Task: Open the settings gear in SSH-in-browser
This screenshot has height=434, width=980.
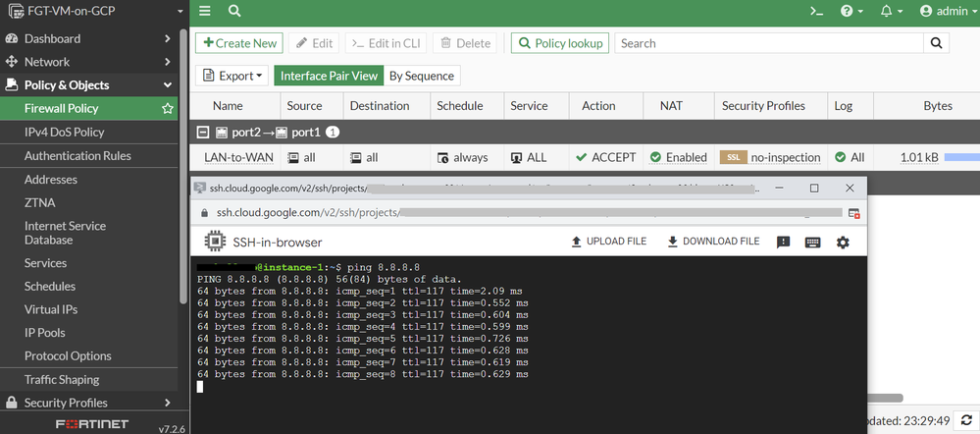Action: pyautogui.click(x=843, y=243)
